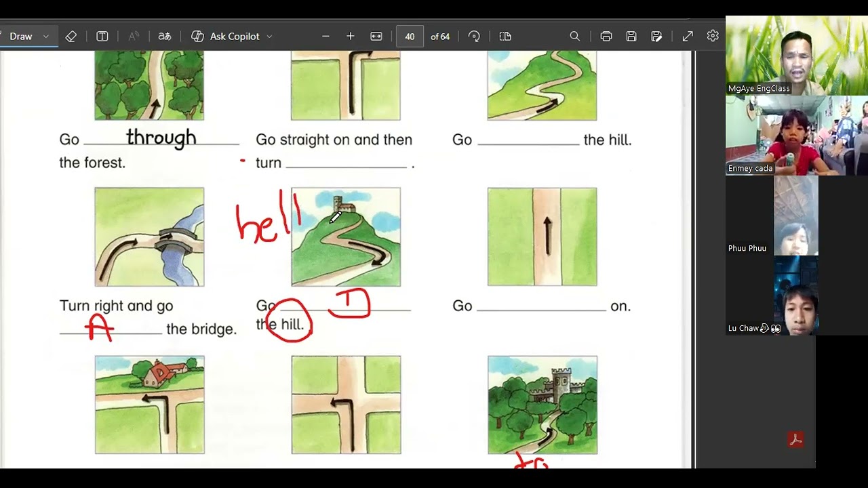Expand the Ask Copilot dropdown chevron

269,37
